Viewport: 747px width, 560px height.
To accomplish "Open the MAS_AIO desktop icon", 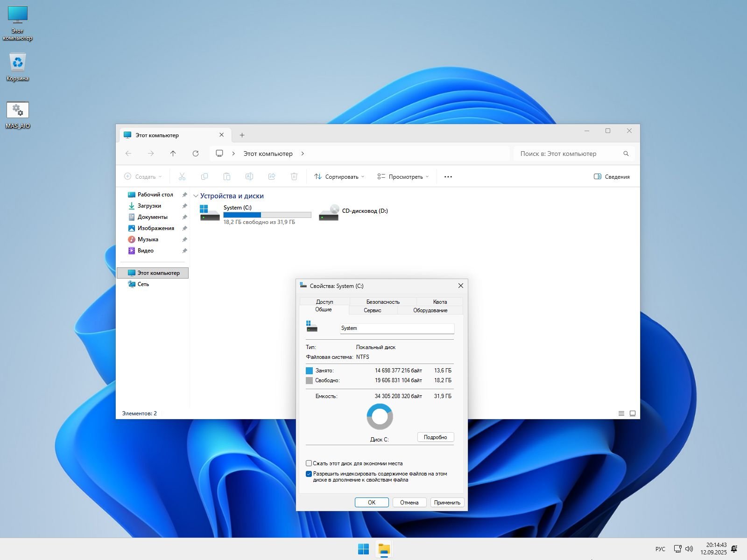I will [x=18, y=111].
